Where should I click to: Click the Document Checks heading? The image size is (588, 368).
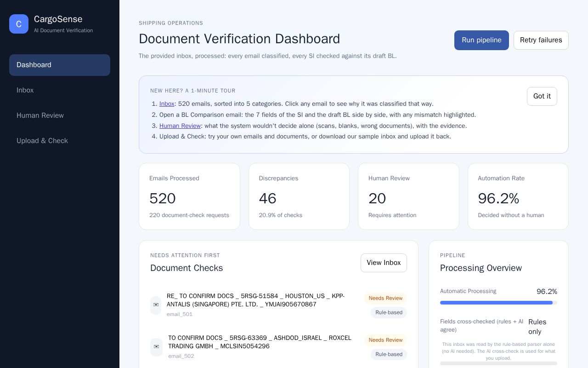tap(187, 268)
